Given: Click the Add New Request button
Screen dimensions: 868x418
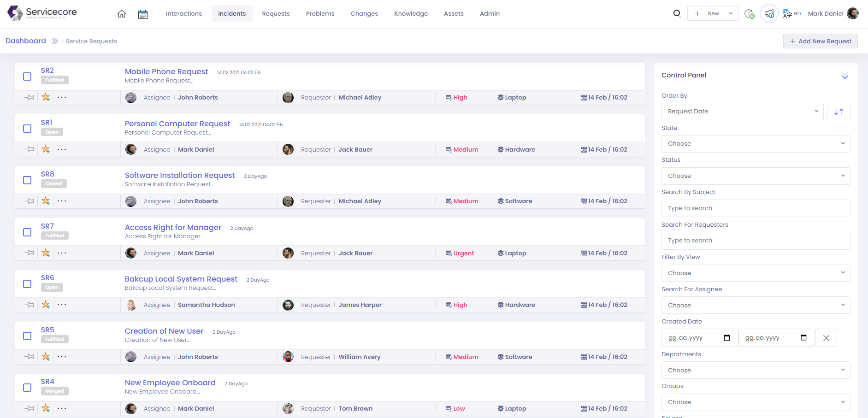Looking at the screenshot, I should tap(820, 41).
